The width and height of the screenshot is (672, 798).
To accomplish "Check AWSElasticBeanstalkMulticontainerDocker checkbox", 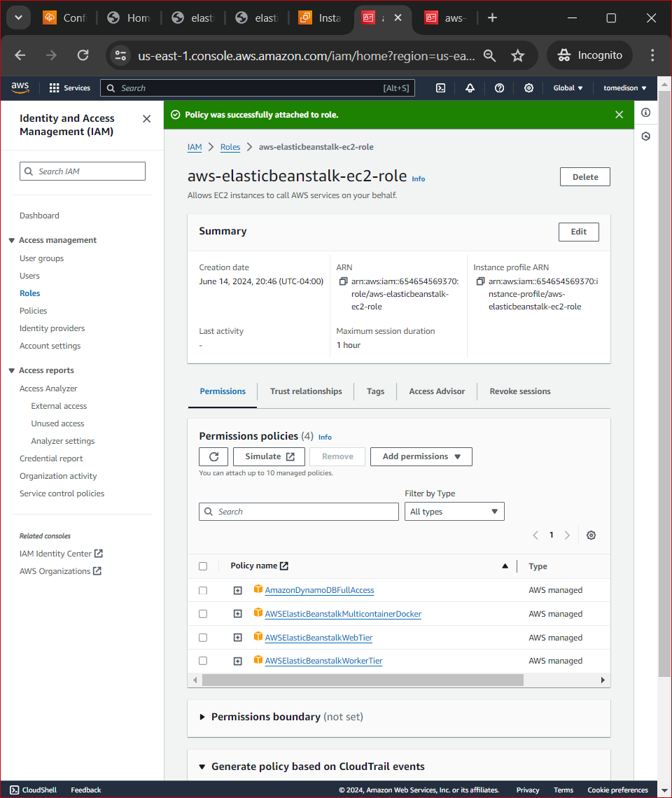I will 203,614.
